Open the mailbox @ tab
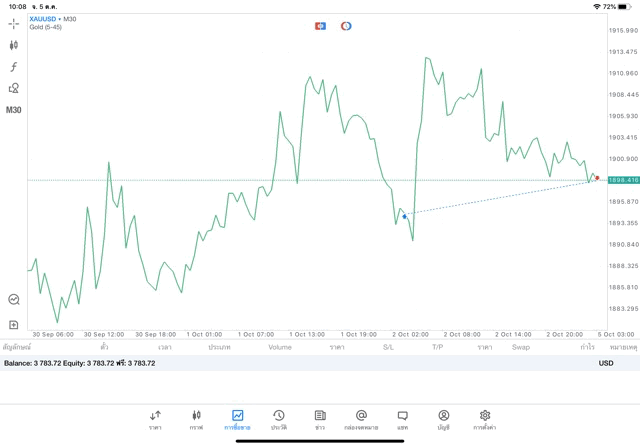 361,418
